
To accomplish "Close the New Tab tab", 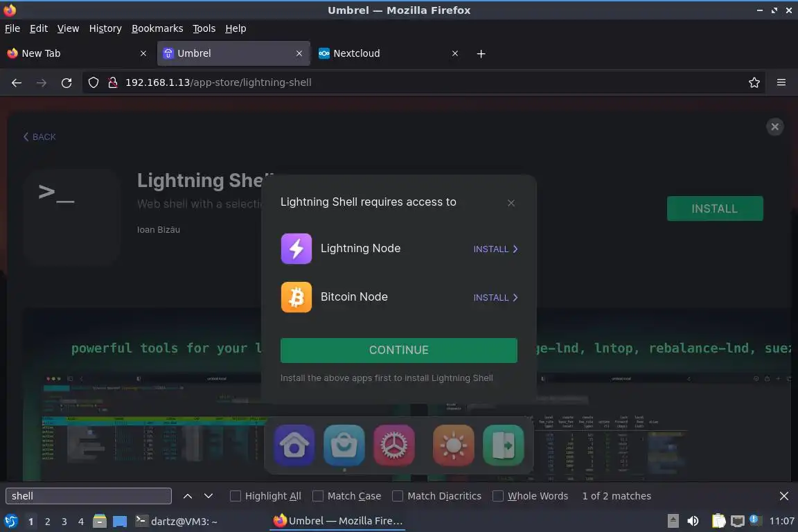I will pos(143,53).
